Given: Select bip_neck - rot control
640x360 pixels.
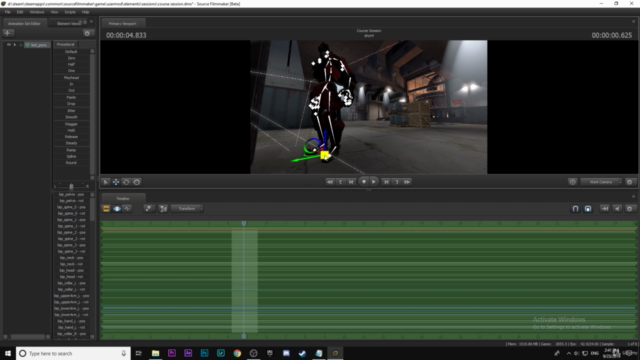Looking at the screenshot, I should tap(71, 264).
